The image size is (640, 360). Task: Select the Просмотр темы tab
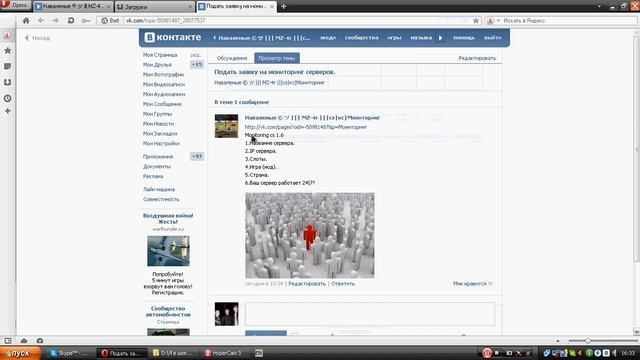click(277, 58)
